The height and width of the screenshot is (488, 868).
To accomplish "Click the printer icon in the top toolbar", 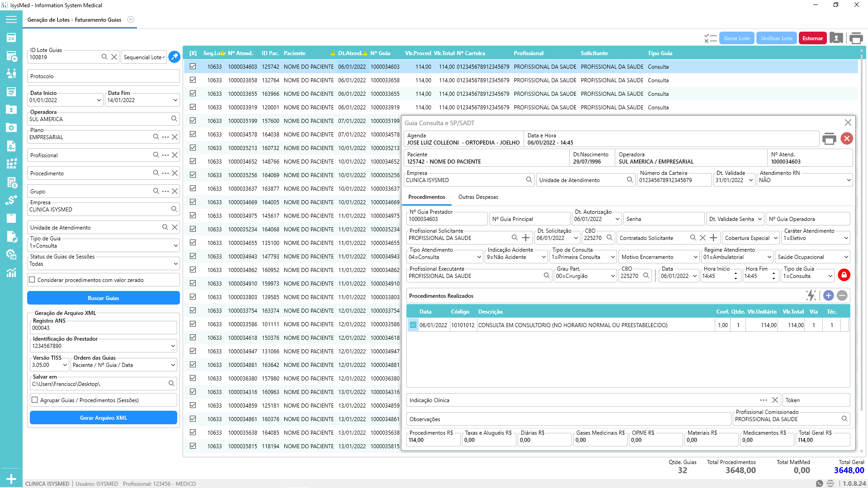I will click(x=856, y=38).
